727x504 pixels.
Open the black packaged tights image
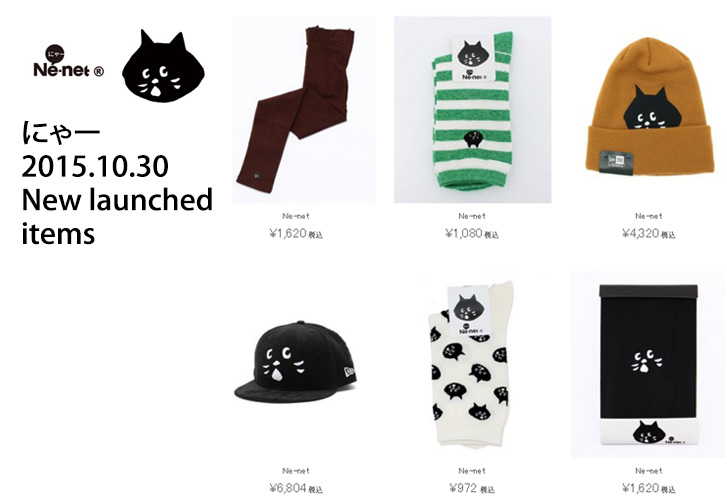click(x=648, y=364)
